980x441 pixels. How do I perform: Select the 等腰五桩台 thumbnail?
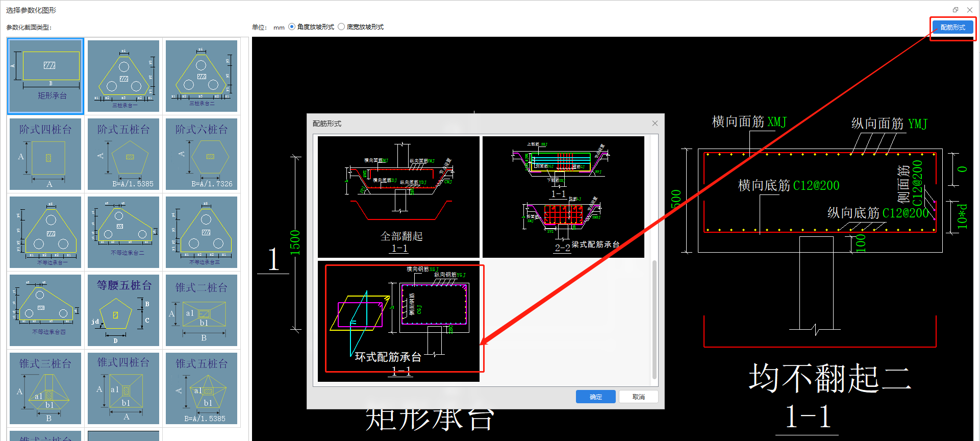tap(123, 310)
